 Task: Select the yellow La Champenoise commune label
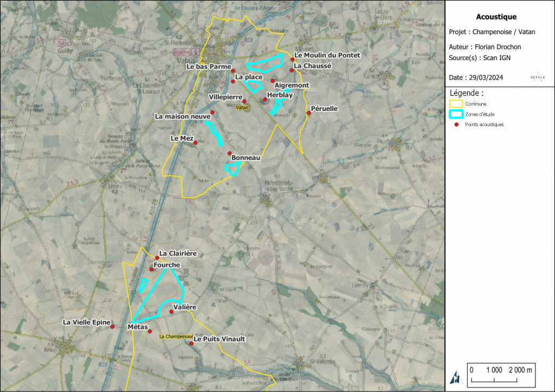point(176,336)
